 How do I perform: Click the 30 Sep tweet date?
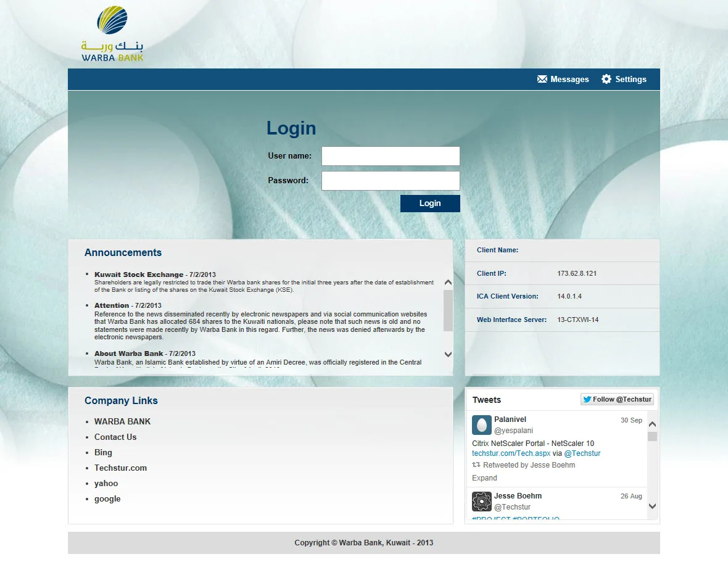[x=631, y=421]
